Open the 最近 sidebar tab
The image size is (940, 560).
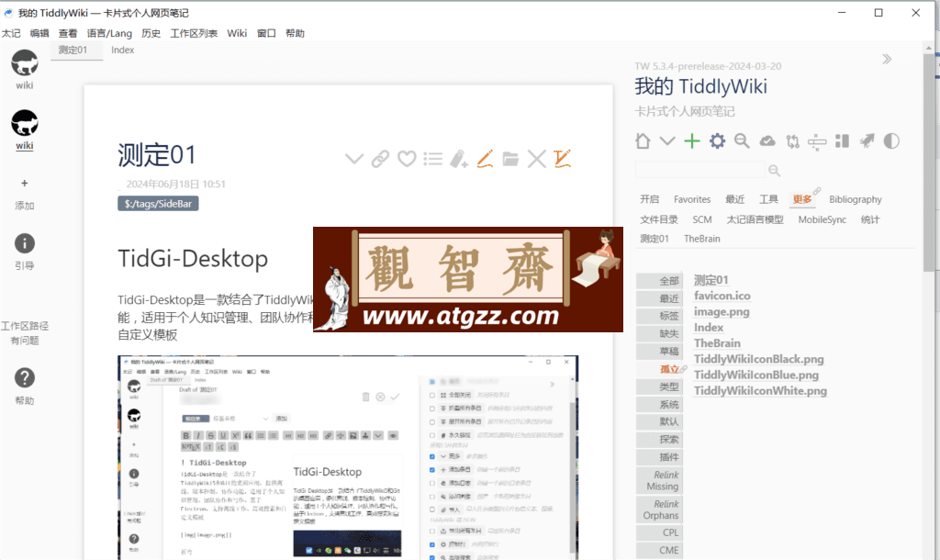[x=735, y=199]
